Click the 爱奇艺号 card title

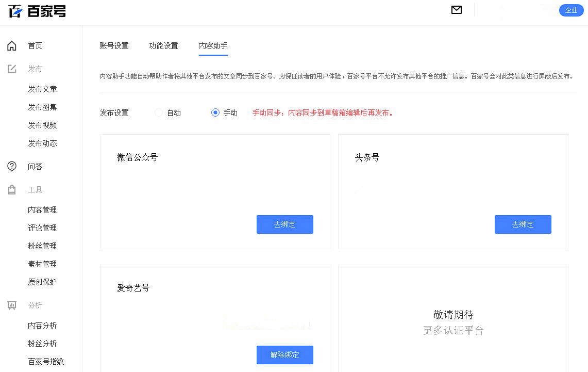point(133,288)
